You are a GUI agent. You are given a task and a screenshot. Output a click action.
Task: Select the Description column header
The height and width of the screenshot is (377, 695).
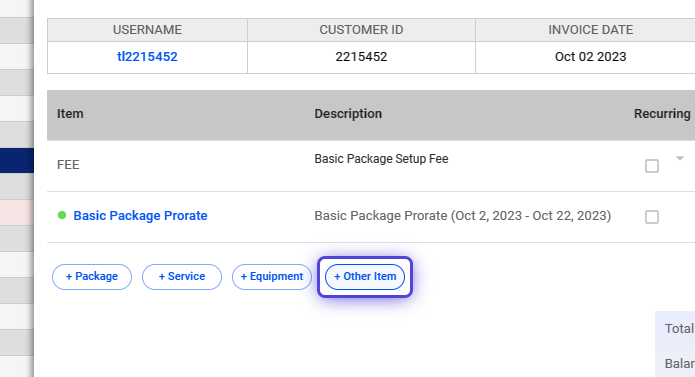(x=348, y=114)
